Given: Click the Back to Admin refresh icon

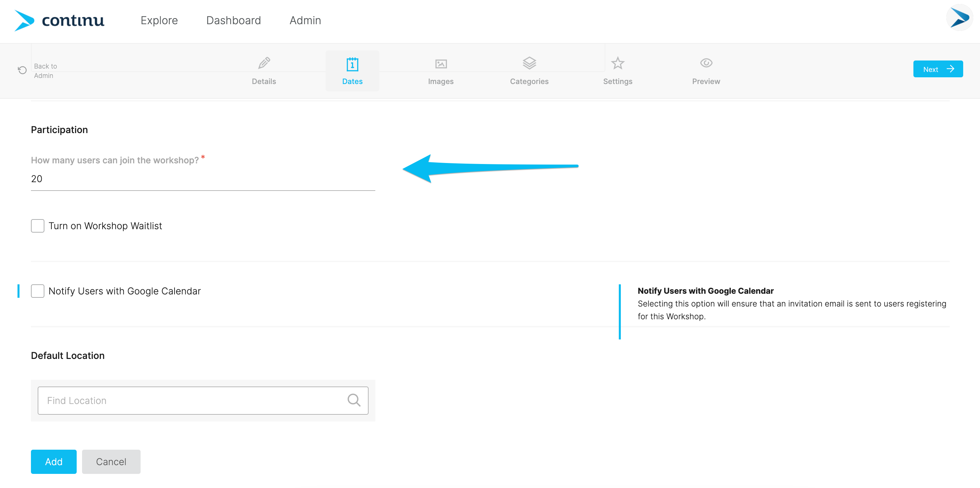Looking at the screenshot, I should click(22, 70).
